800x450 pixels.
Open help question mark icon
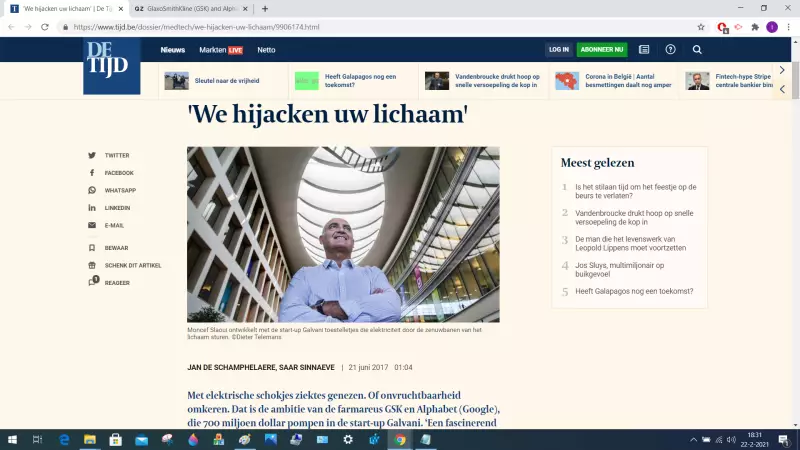(x=670, y=49)
